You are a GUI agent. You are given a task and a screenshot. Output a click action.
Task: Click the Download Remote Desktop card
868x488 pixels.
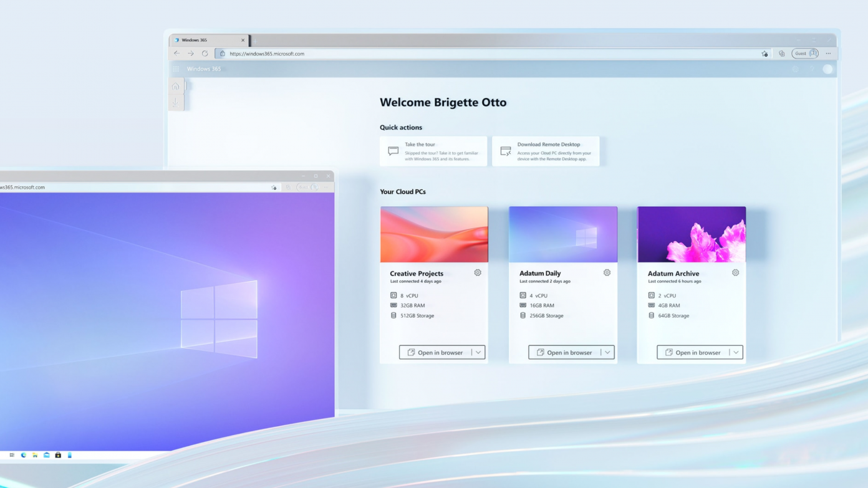click(x=546, y=151)
